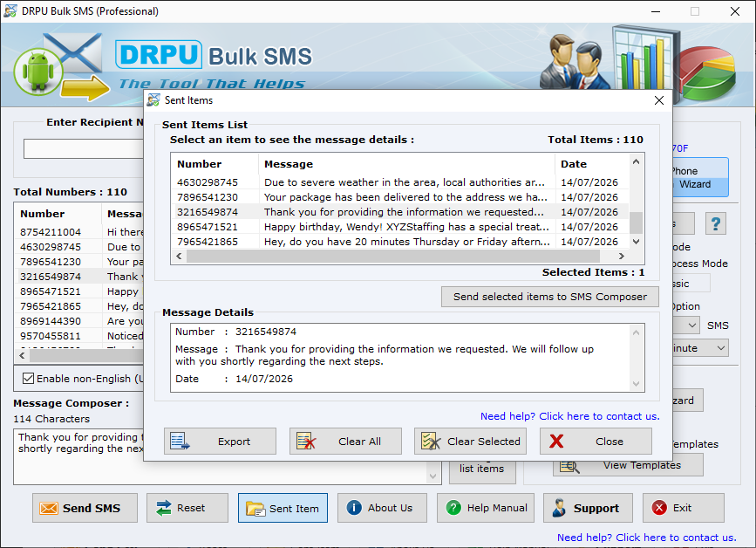
Task: Click left scroll arrow under main number list
Action: pos(22,355)
